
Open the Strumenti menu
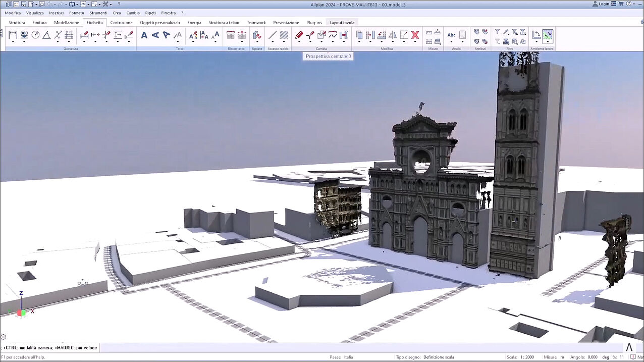[98, 13]
